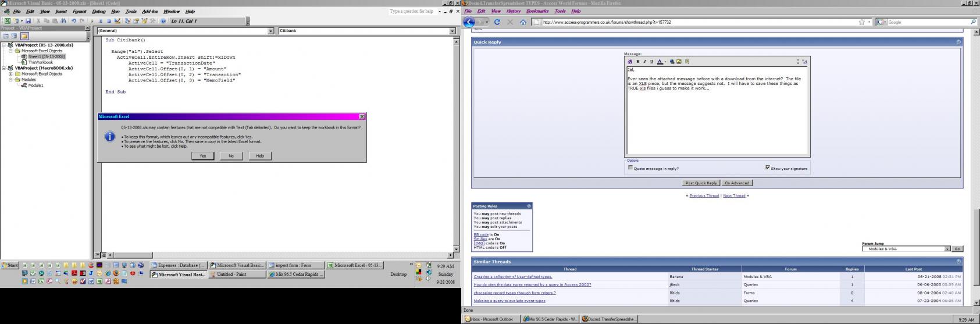This screenshot has height=324, width=980.
Task: Click the Go Advanced button
Action: pyautogui.click(x=737, y=183)
